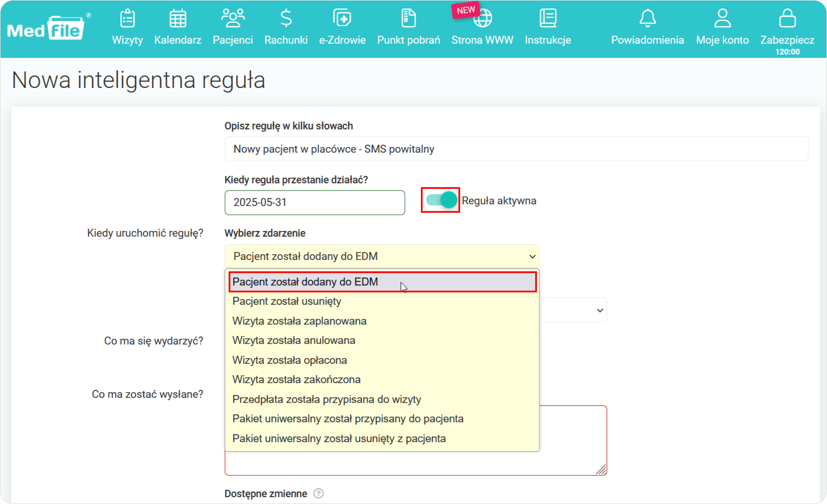The height and width of the screenshot is (504, 827).
Task: Select option Wizyta została zaplanowana
Action: 382,321
